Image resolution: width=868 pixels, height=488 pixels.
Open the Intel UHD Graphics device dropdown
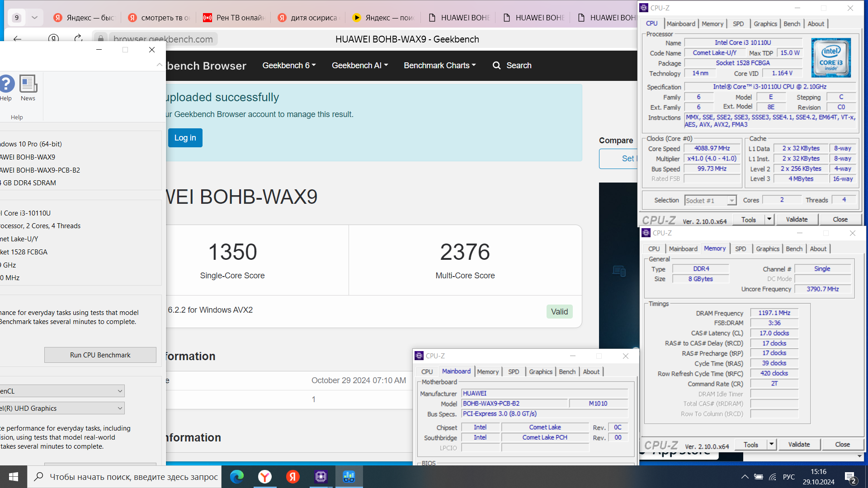point(62,408)
